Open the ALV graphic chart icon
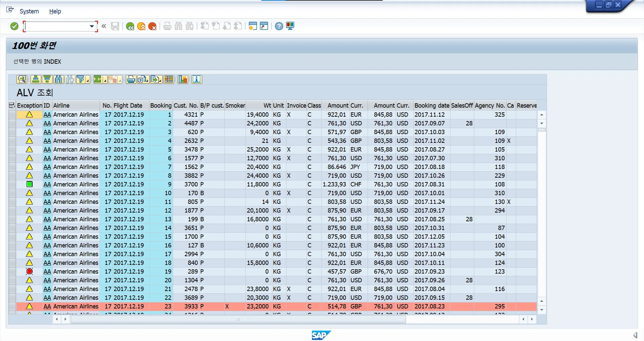 tap(182, 79)
